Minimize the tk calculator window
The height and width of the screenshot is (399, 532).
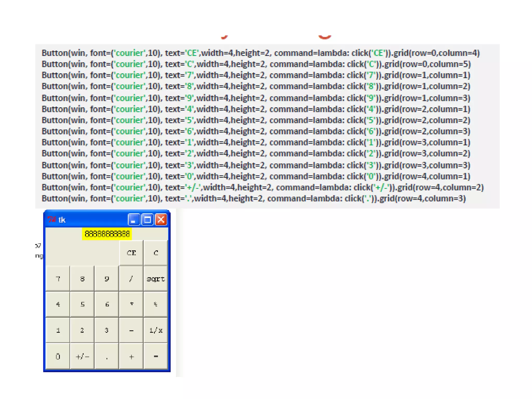coord(134,220)
